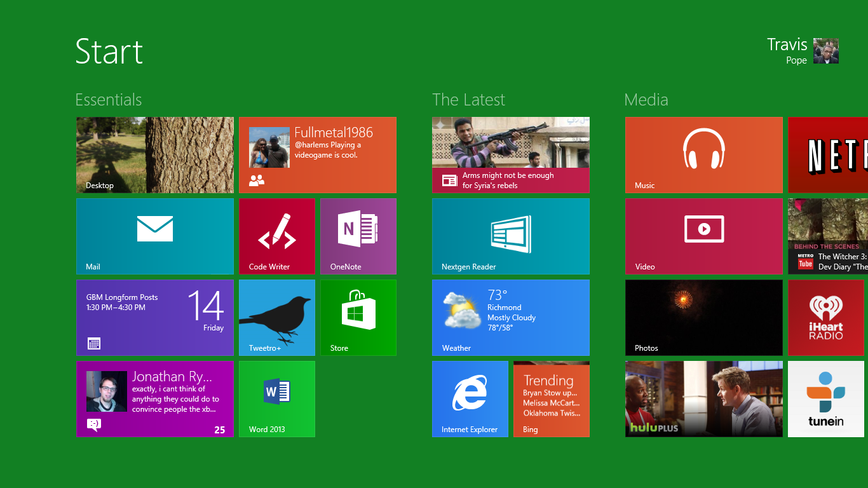Viewport: 868px width, 488px height.
Task: Click the Travis Pope user name
Action: coord(787,51)
